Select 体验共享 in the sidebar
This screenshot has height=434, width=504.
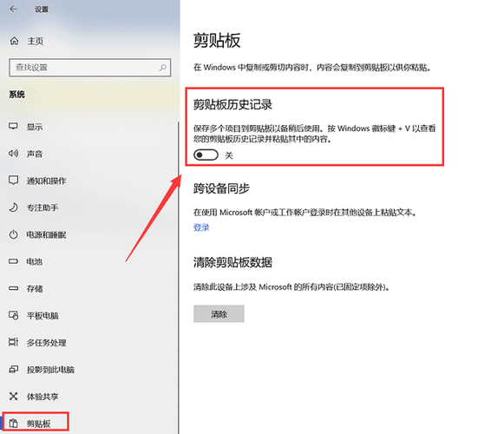43,397
